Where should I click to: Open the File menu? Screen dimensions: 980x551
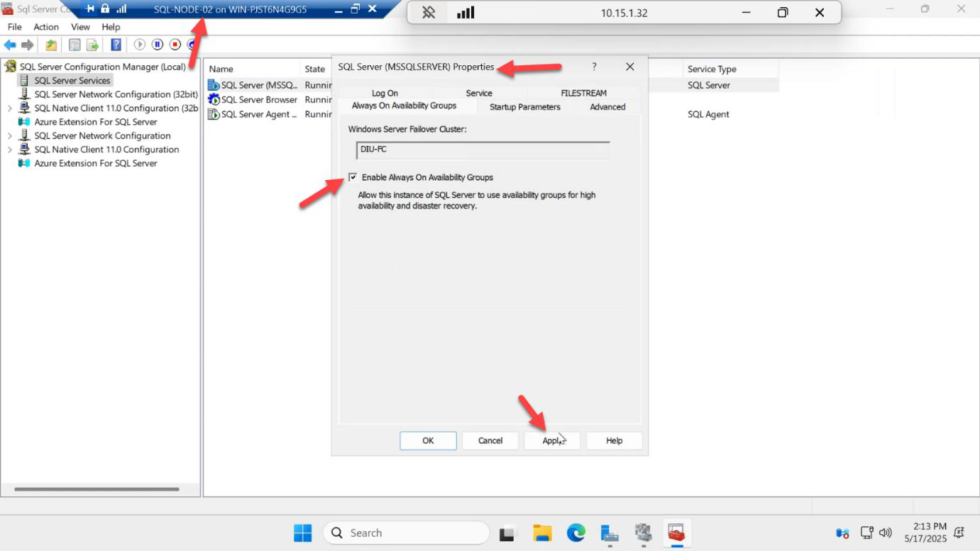(15, 27)
